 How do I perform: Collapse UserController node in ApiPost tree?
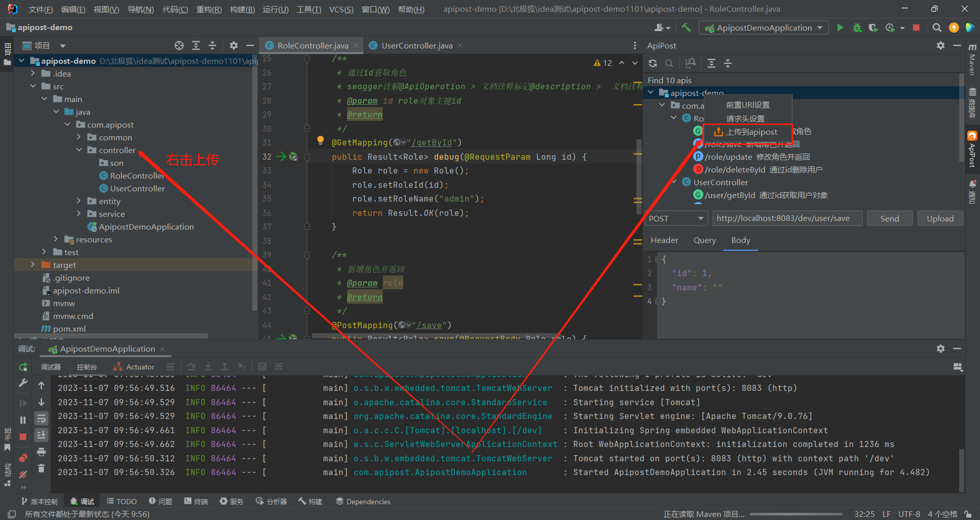[x=674, y=182]
